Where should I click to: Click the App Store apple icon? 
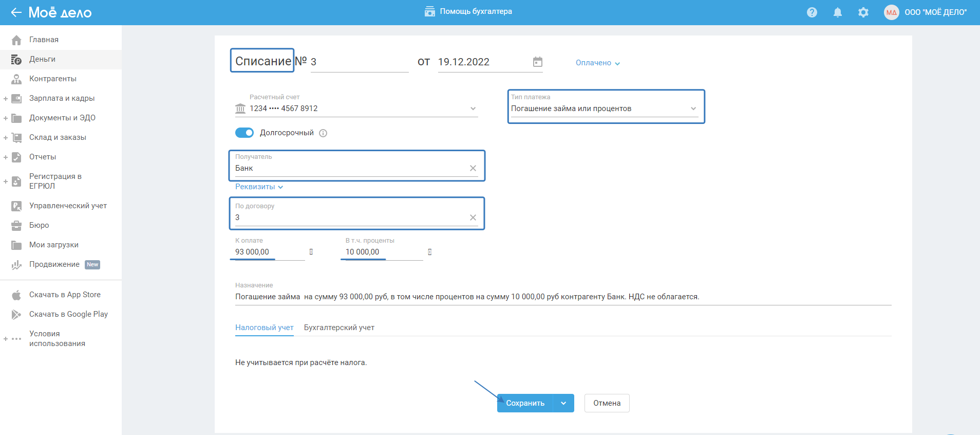[x=16, y=295]
